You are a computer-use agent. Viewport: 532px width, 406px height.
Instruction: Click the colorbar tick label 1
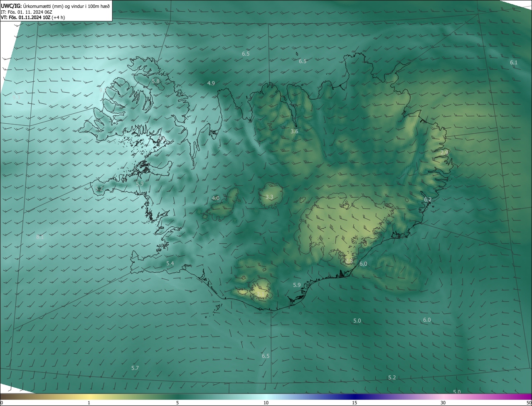89,403
